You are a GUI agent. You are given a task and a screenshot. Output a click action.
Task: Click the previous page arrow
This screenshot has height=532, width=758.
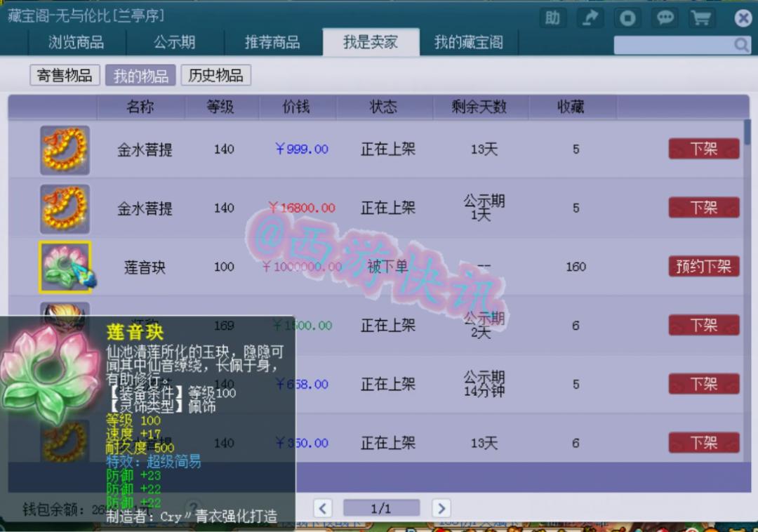[x=323, y=507]
